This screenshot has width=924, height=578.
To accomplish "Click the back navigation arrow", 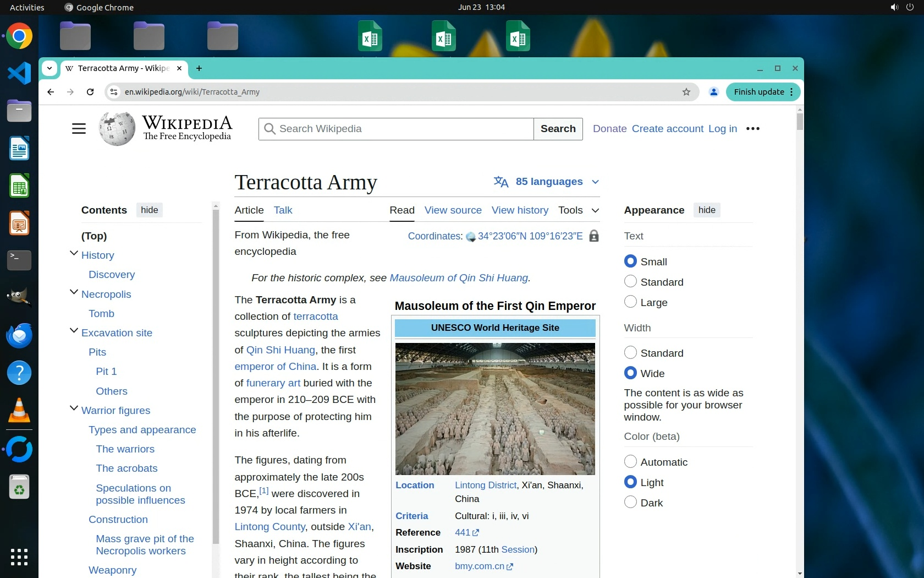I will pos(51,92).
